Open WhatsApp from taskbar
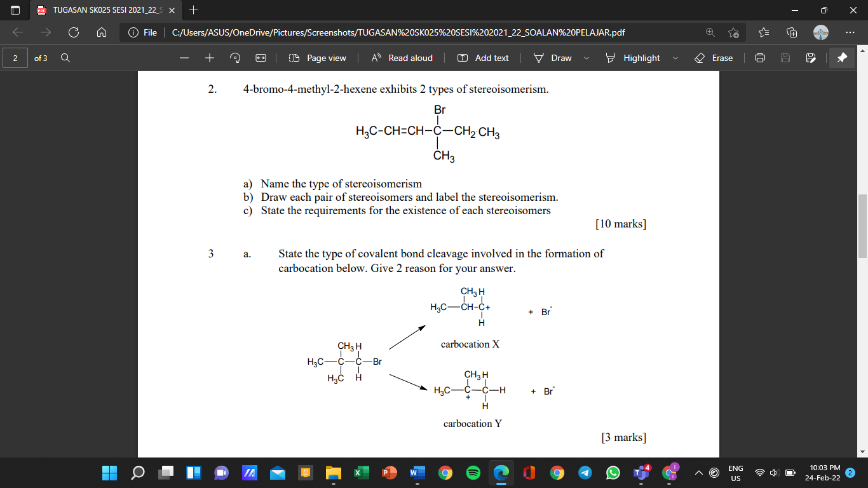Image resolution: width=868 pixels, height=488 pixels. point(613,473)
